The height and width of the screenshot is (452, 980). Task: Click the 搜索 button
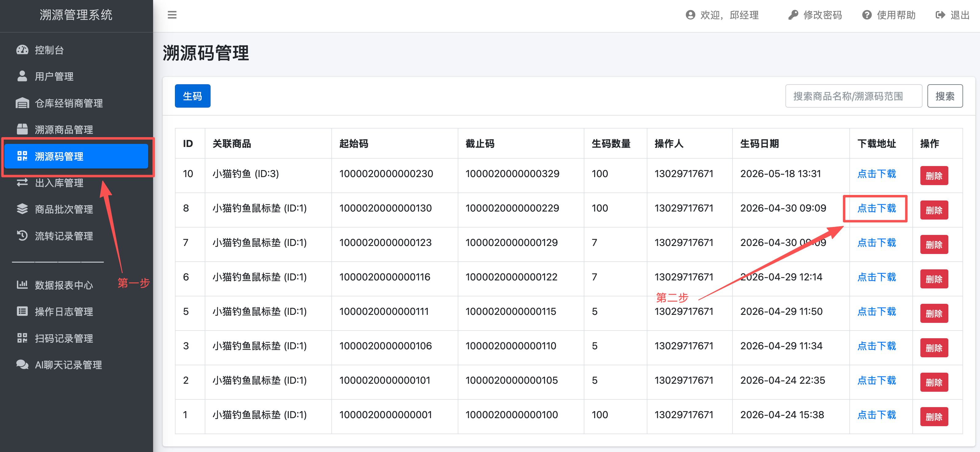point(945,96)
